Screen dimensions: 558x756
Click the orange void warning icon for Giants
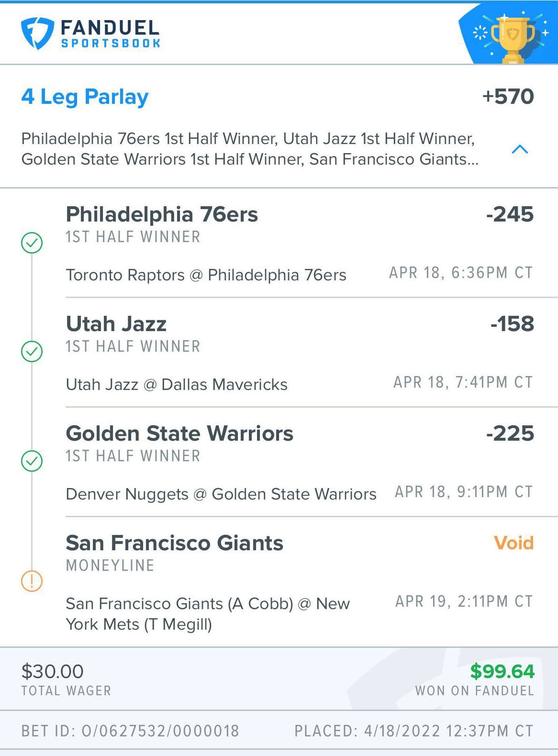click(x=32, y=581)
